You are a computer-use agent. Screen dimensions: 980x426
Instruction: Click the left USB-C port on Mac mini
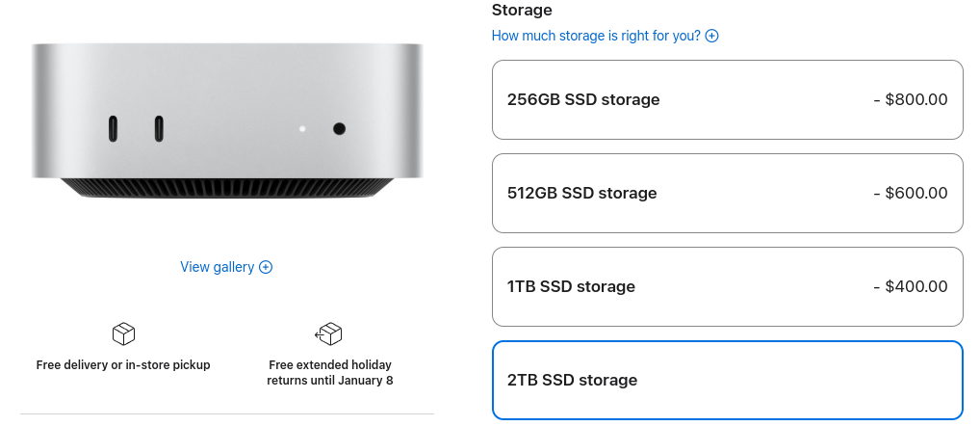click(x=114, y=128)
